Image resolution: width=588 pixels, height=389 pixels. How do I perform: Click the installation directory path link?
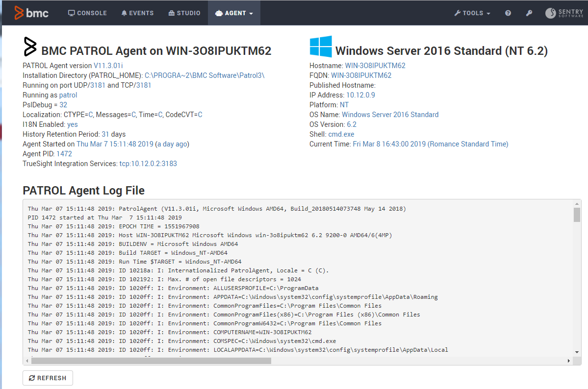coord(205,75)
